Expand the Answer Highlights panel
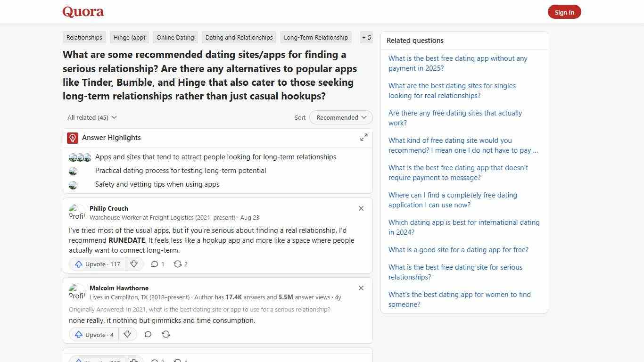 pyautogui.click(x=363, y=137)
